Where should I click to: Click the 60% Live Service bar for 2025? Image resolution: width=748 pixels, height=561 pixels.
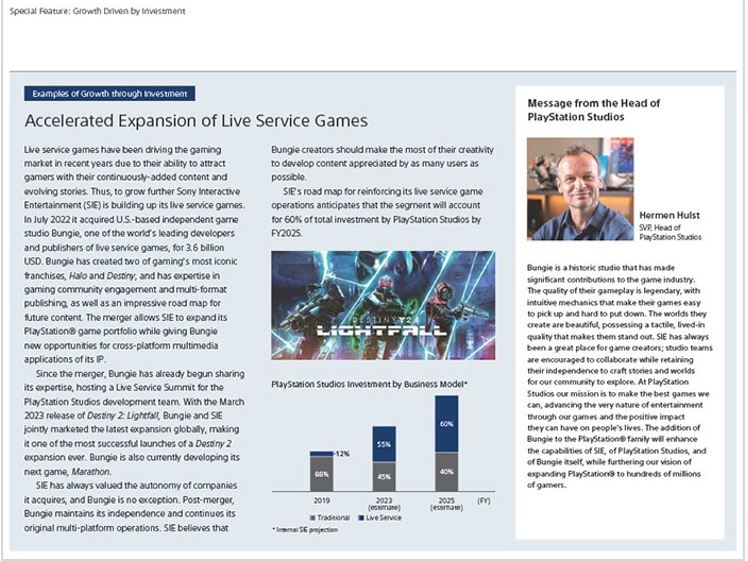(448, 423)
